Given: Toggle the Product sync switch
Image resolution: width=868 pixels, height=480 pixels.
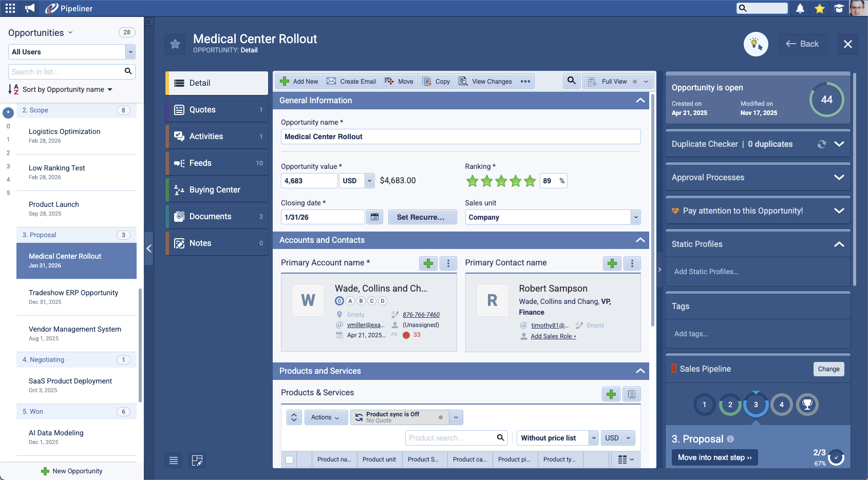Looking at the screenshot, I should click(440, 417).
